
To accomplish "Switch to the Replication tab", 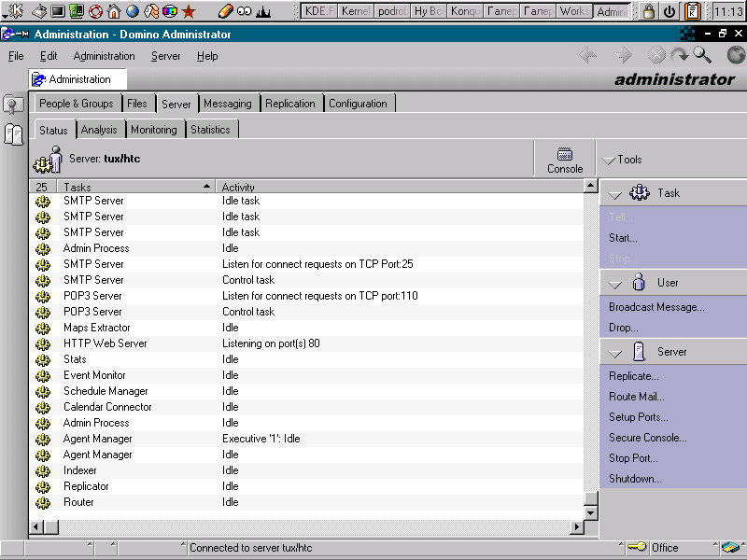I will pos(290,104).
